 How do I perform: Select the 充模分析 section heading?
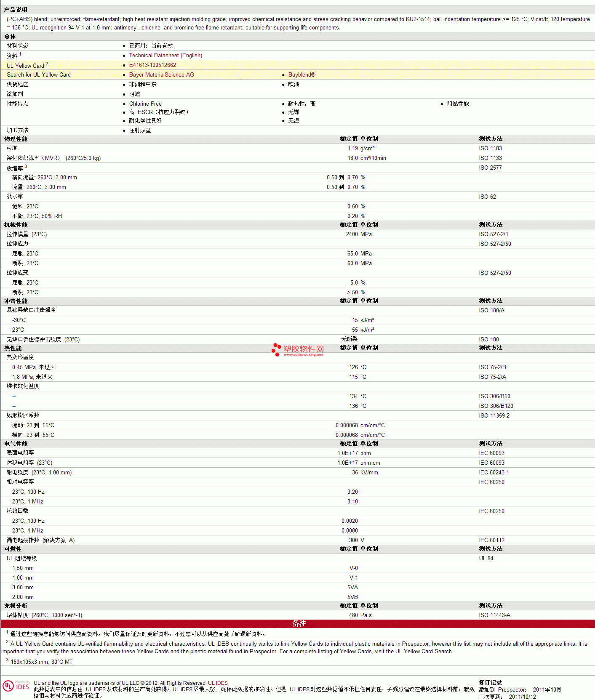[16, 606]
